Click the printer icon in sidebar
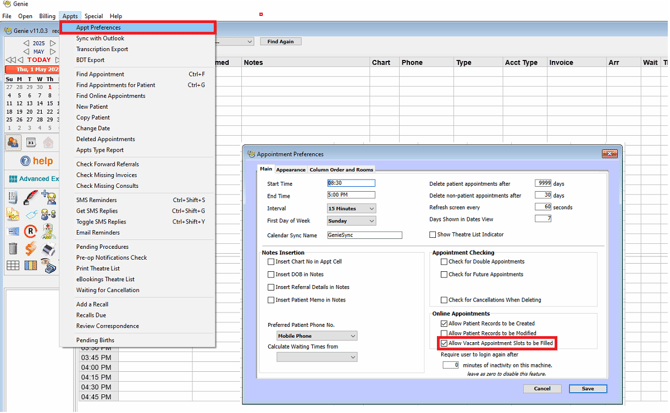Screen dimensions: 670x413 [x=48, y=248]
